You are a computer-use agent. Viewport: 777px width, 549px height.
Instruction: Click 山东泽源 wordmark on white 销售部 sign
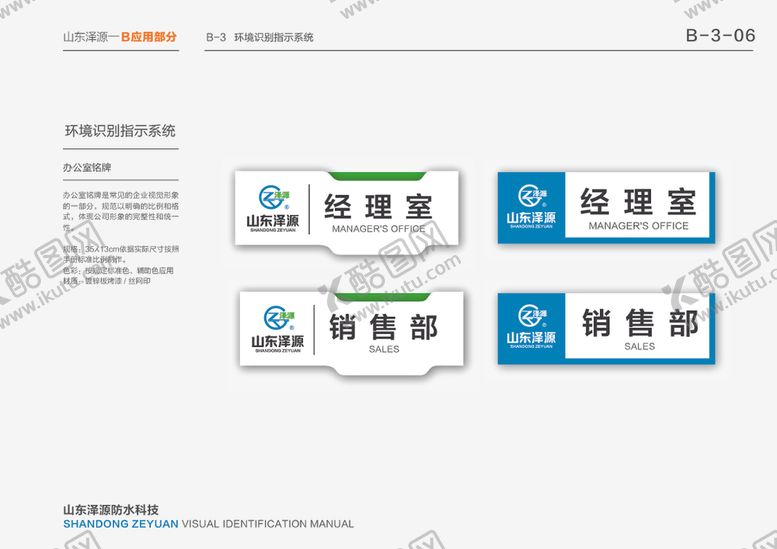coord(278,341)
